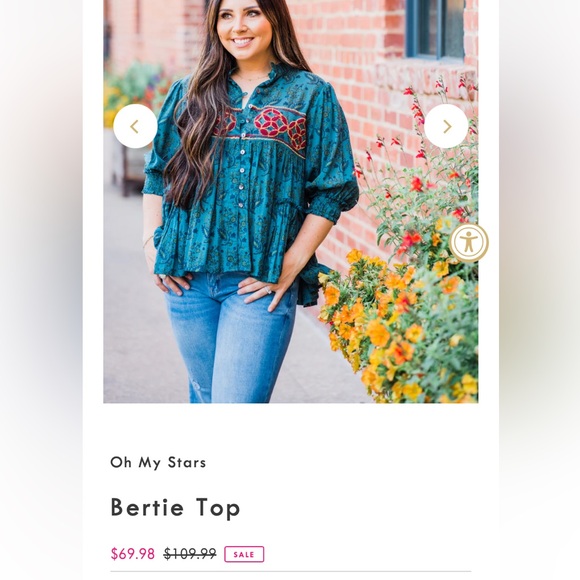Viewport: 580px width, 580px height.
Task: Go to the previous product image
Action: [135, 126]
